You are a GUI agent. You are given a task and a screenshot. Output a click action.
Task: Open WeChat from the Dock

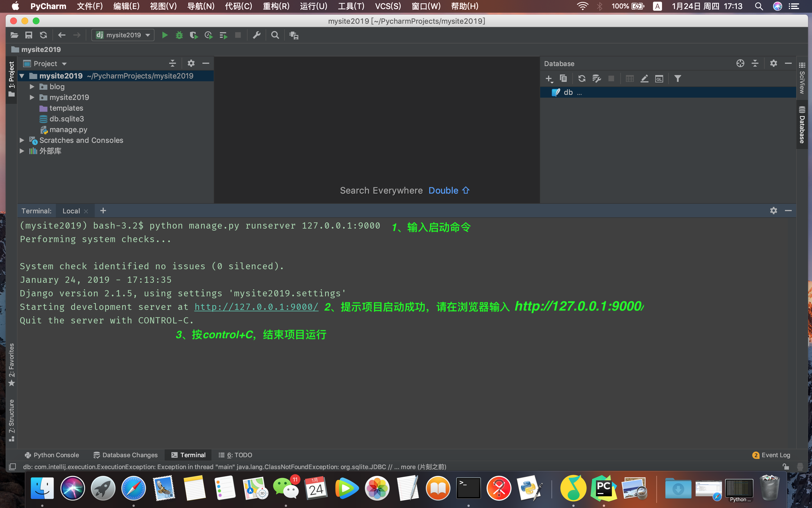click(286, 488)
